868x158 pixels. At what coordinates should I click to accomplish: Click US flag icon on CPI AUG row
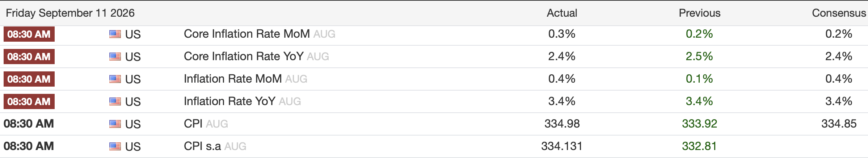tap(115, 124)
